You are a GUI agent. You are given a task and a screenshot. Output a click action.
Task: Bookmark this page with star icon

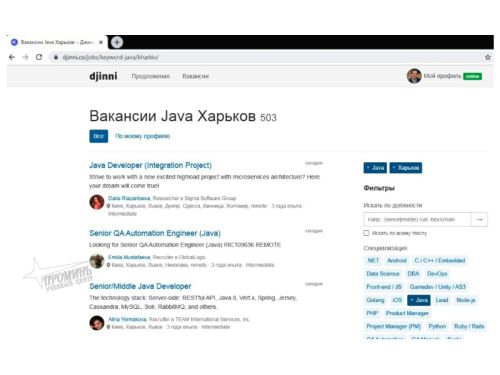(488, 57)
